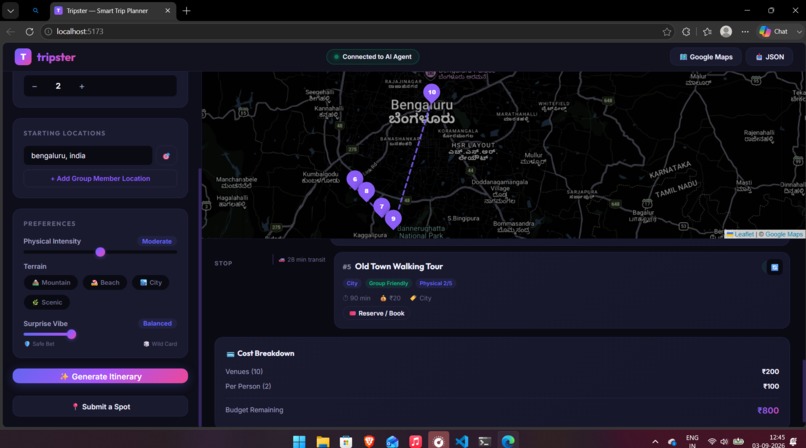The height and width of the screenshot is (448, 806).
Task: Click the Budget Remaining ₹800 value
Action: tap(768, 410)
